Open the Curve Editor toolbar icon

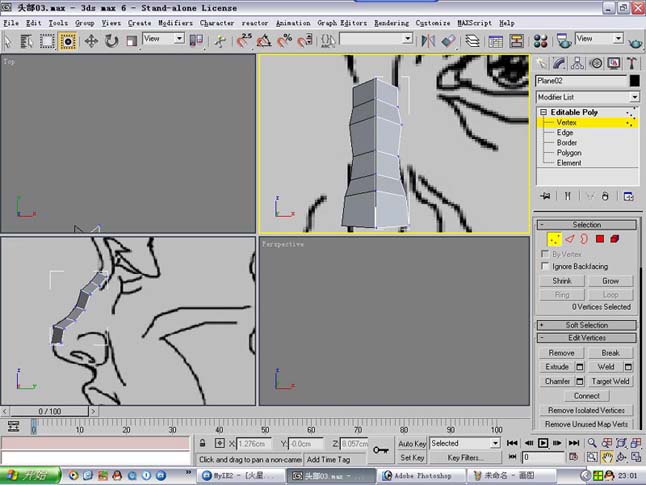[495, 41]
